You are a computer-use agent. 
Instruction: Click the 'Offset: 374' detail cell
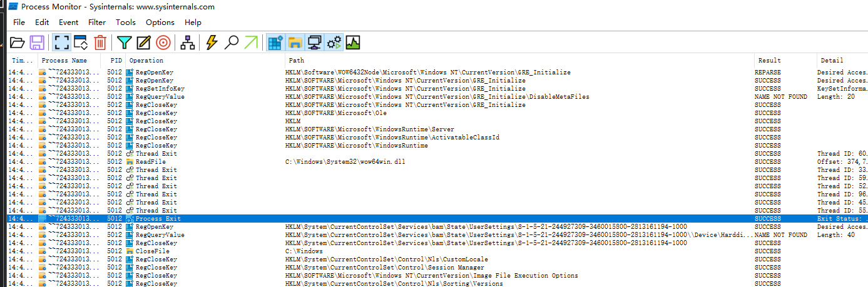(842, 162)
